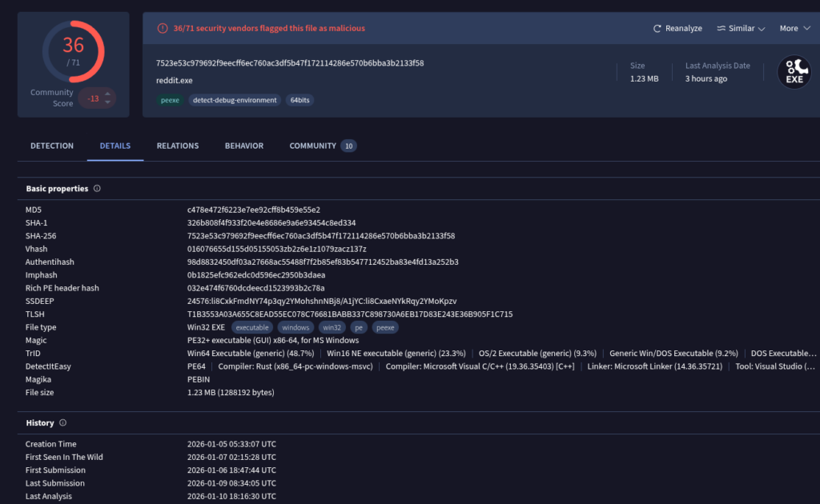Click the circular Reanalyze arrow icon
This screenshot has width=820, height=504.
point(657,28)
